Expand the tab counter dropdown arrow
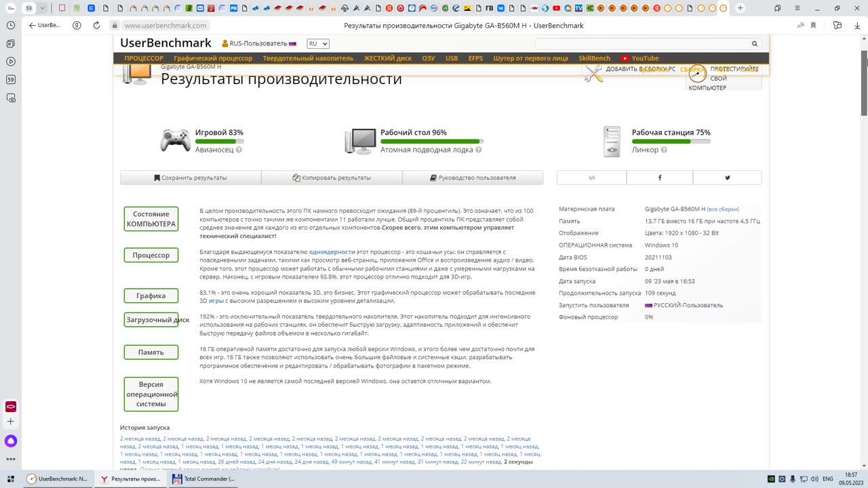The width and height of the screenshot is (868, 488). pos(43,8)
